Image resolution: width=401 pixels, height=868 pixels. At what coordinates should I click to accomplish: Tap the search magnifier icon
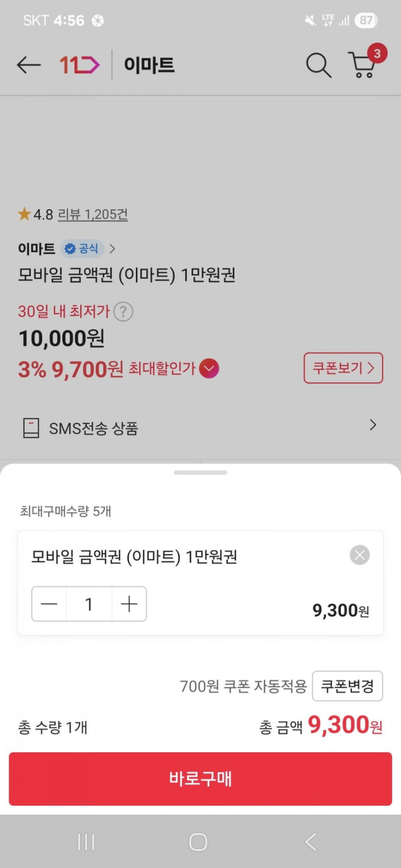[x=318, y=65]
